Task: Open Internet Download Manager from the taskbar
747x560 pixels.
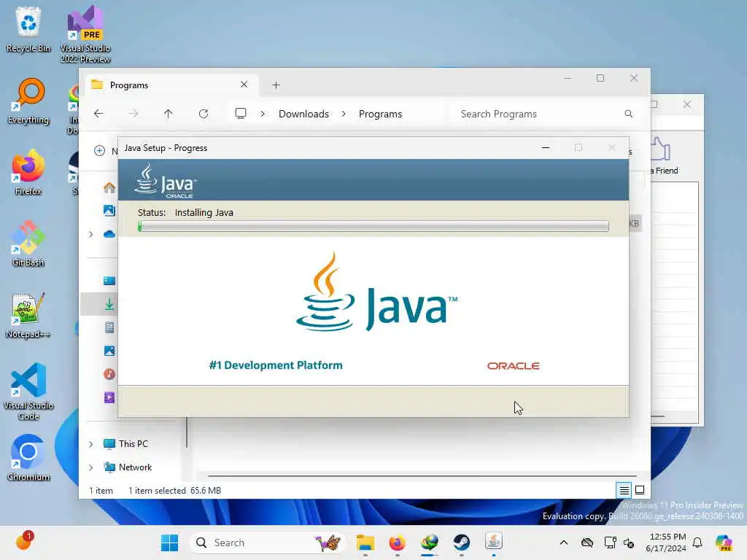Action: (429, 542)
